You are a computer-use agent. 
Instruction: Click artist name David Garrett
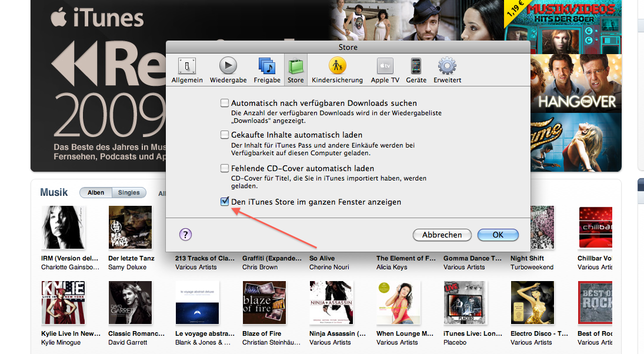click(128, 342)
